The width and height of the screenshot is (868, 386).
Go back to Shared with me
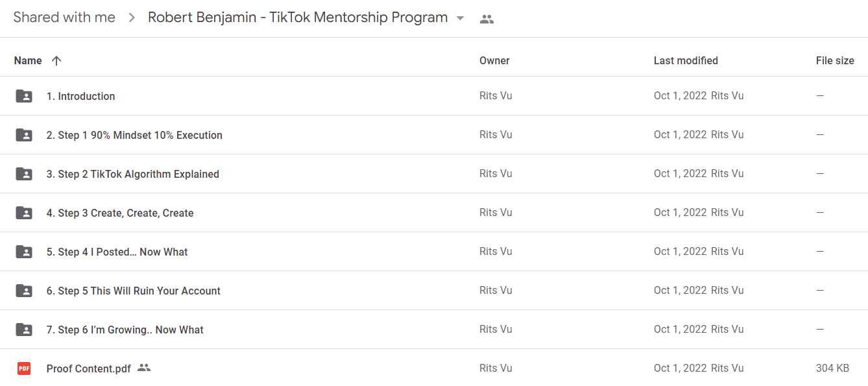coord(64,18)
